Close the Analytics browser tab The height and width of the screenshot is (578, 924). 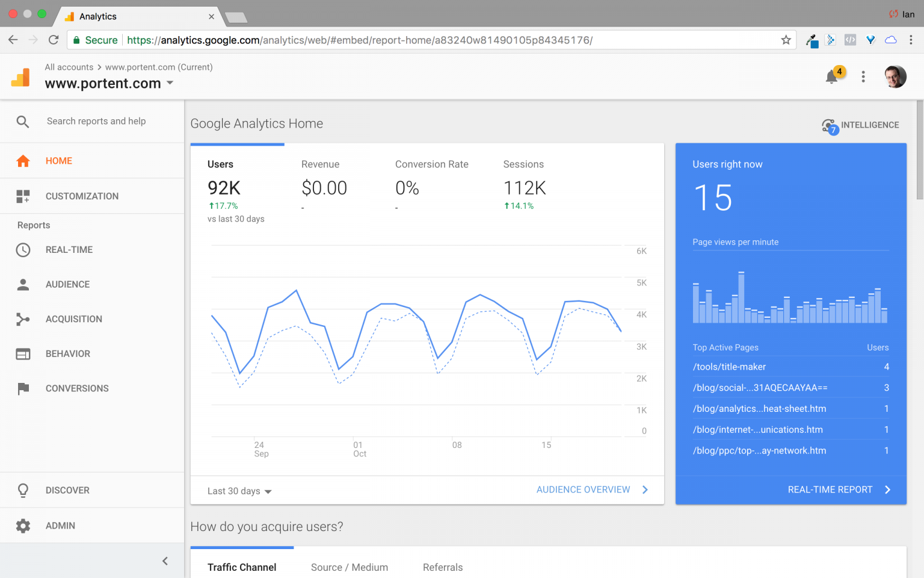tap(211, 17)
